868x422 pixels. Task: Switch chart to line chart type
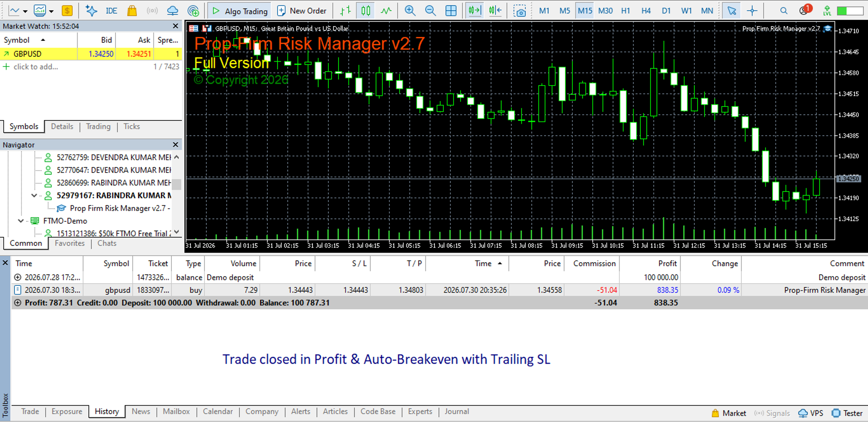(x=386, y=11)
